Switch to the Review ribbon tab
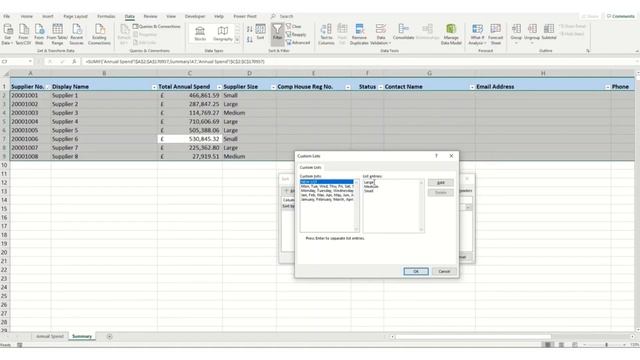 click(x=150, y=16)
